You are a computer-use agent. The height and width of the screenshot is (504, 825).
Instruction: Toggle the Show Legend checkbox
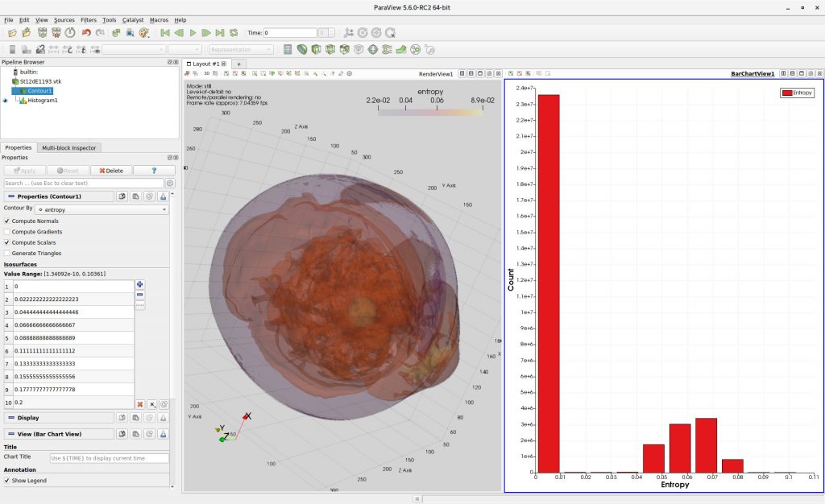[7, 480]
